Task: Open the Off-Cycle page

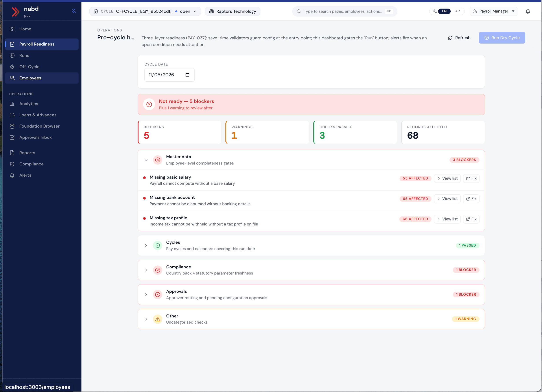Action: click(x=42, y=67)
